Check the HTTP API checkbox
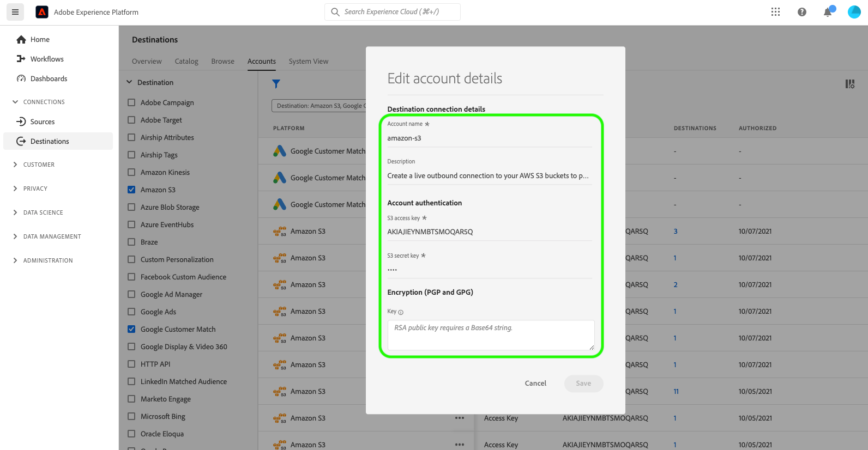Image resolution: width=868 pixels, height=450 pixels. click(131, 364)
